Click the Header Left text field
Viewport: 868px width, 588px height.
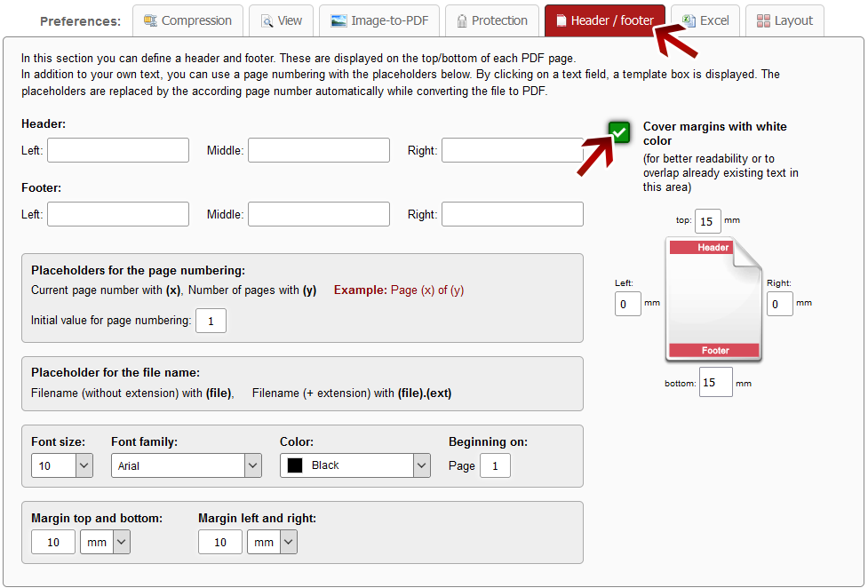coord(118,150)
